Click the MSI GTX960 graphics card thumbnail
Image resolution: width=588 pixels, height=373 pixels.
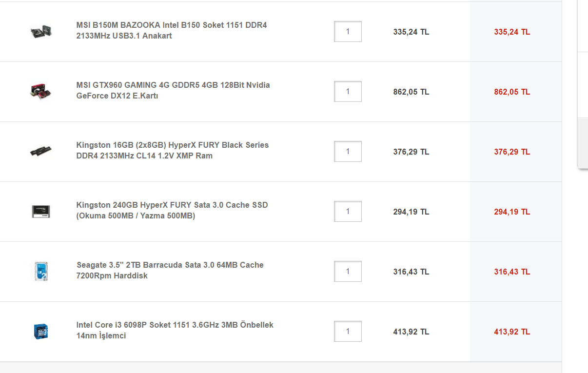coord(41,91)
